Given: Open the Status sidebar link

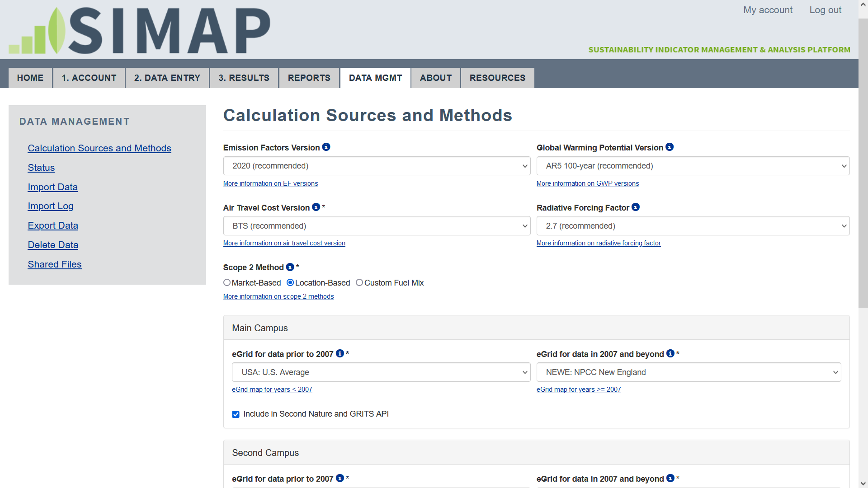Looking at the screenshot, I should pyautogui.click(x=41, y=168).
